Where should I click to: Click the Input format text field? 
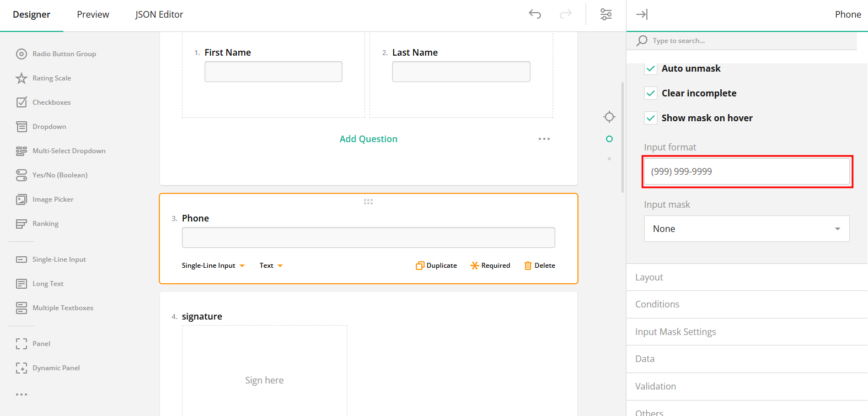[746, 171]
